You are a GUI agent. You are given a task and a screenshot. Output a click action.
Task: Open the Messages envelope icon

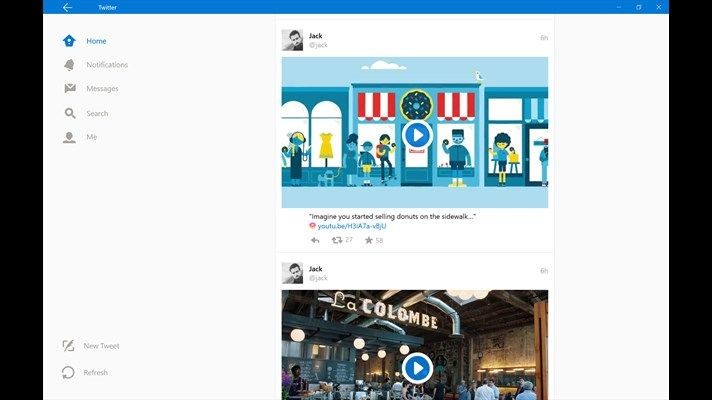click(70, 88)
